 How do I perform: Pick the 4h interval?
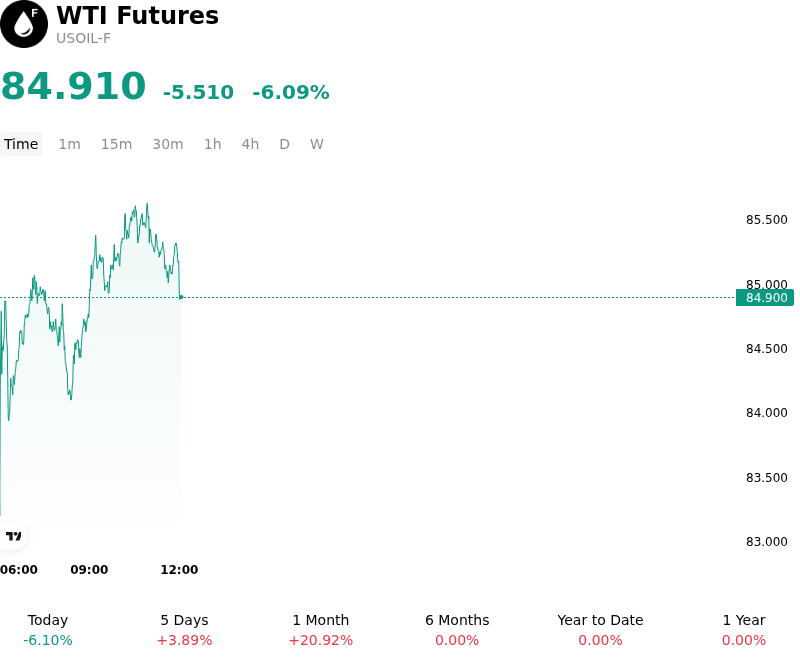pyautogui.click(x=250, y=144)
